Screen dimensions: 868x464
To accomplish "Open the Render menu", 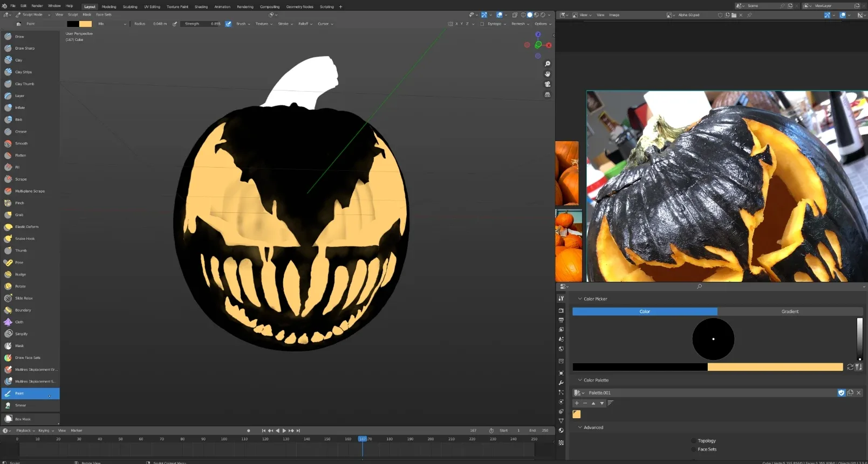I will point(37,6).
